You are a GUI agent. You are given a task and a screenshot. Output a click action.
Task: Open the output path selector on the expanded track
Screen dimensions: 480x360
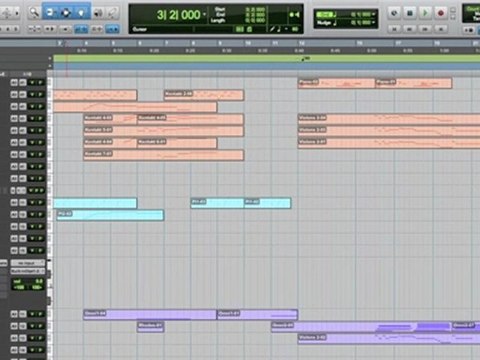(27, 271)
